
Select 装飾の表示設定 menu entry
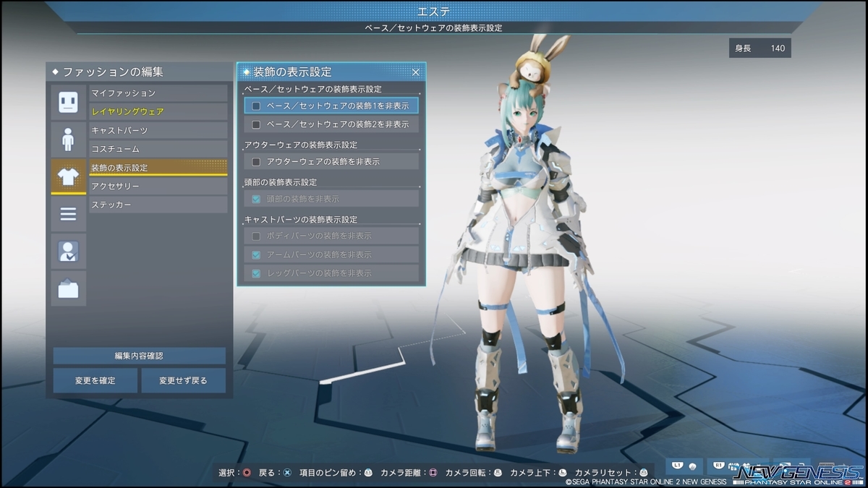tap(158, 168)
